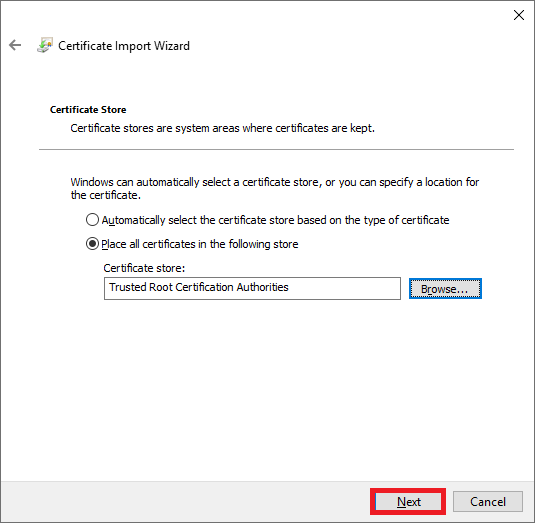535x523 pixels.
Task: Click the 'Place all certificates in the following store' label
Action: pyautogui.click(x=200, y=244)
